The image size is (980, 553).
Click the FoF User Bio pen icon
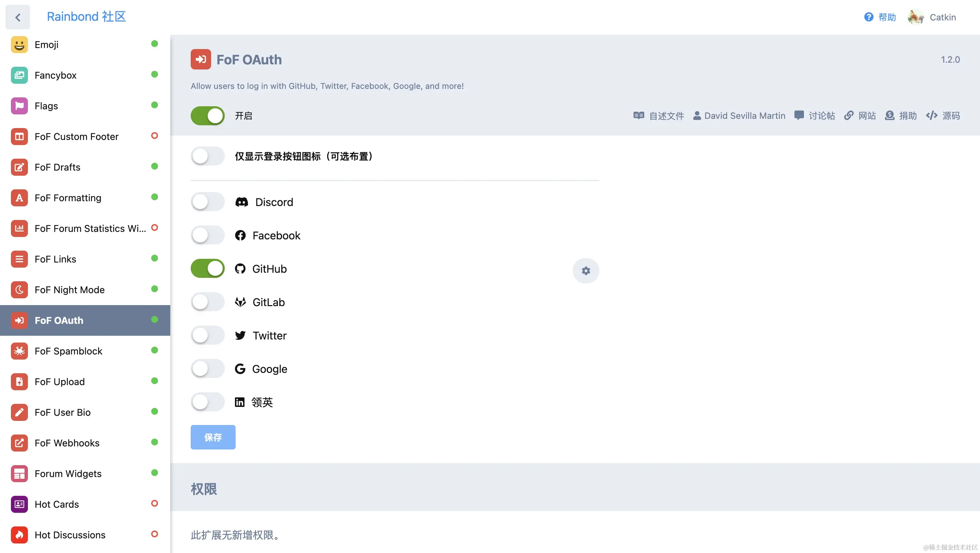[x=19, y=412]
